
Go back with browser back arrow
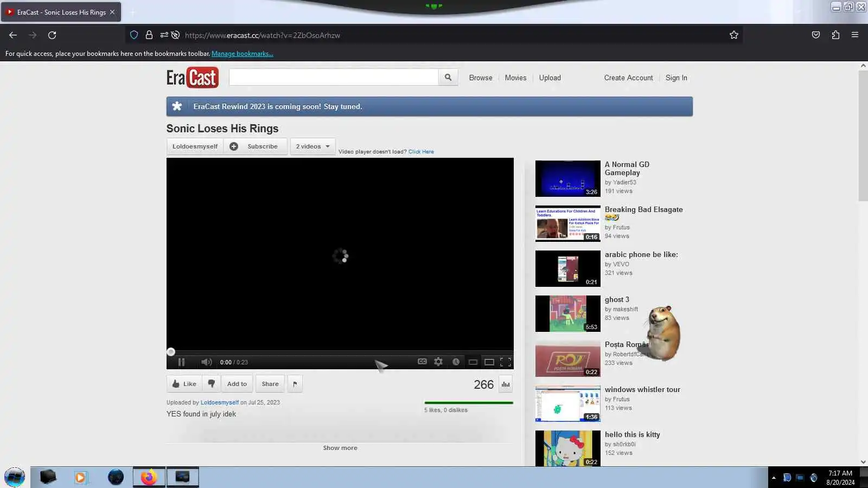(13, 35)
